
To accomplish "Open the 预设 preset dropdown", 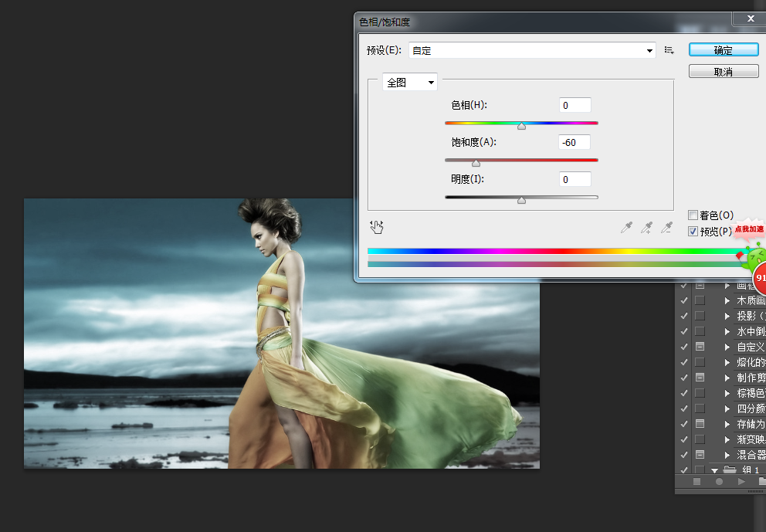I will 532,50.
